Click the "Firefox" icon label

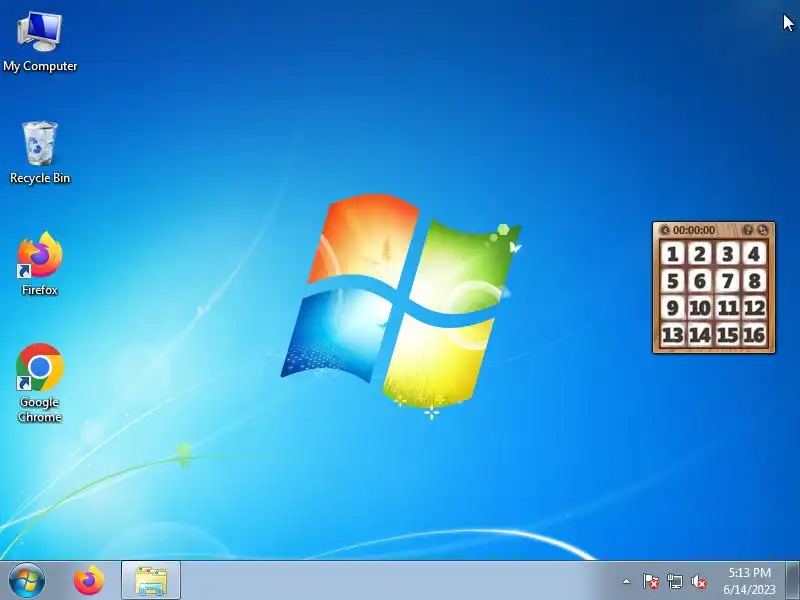pos(40,290)
